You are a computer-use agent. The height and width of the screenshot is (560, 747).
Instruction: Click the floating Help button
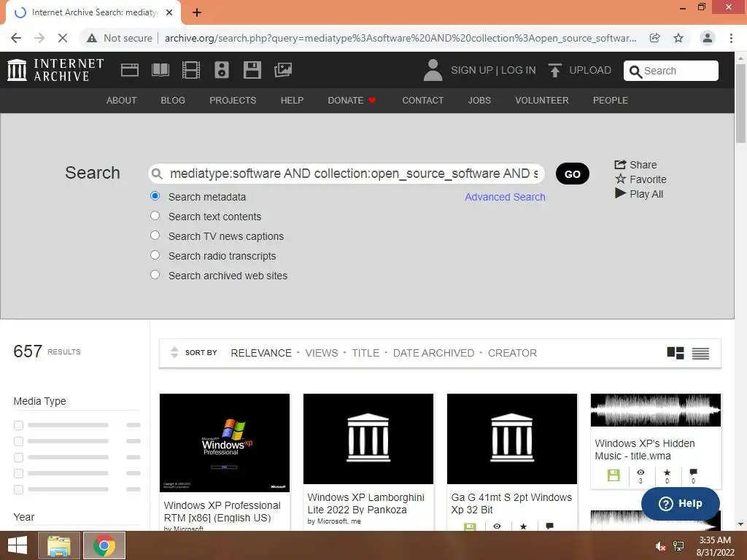coord(681,503)
